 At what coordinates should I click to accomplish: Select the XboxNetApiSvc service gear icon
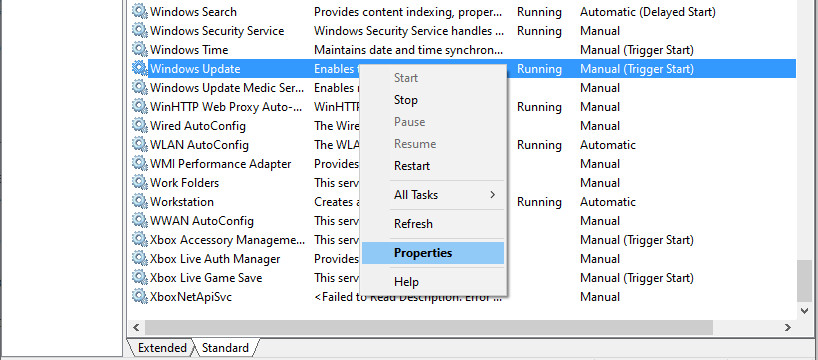(x=139, y=296)
